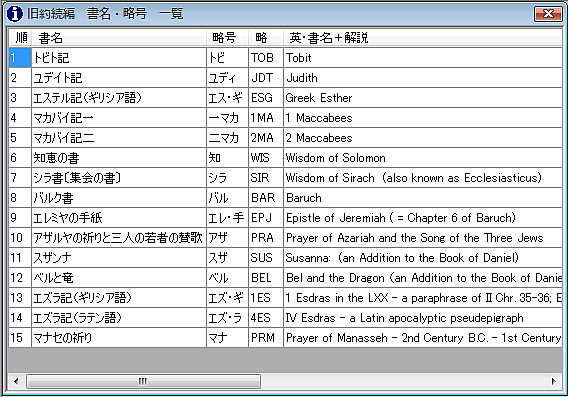568x397 pixels.
Task: Click the Prayer of Azariah description cell
Action: [423, 238]
